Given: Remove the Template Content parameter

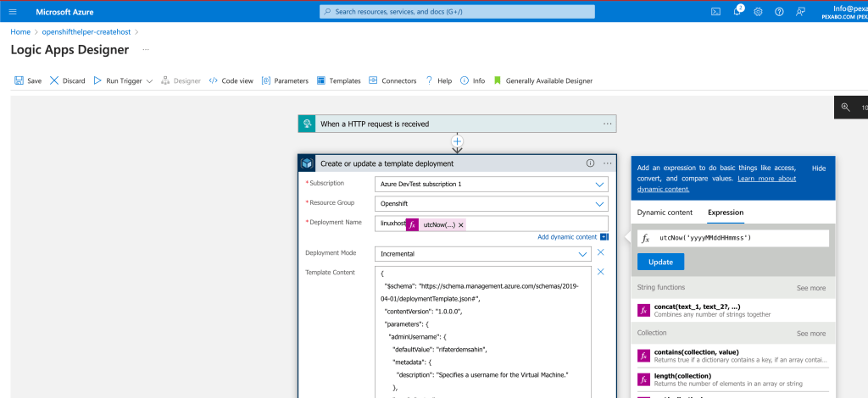Looking at the screenshot, I should [x=601, y=272].
